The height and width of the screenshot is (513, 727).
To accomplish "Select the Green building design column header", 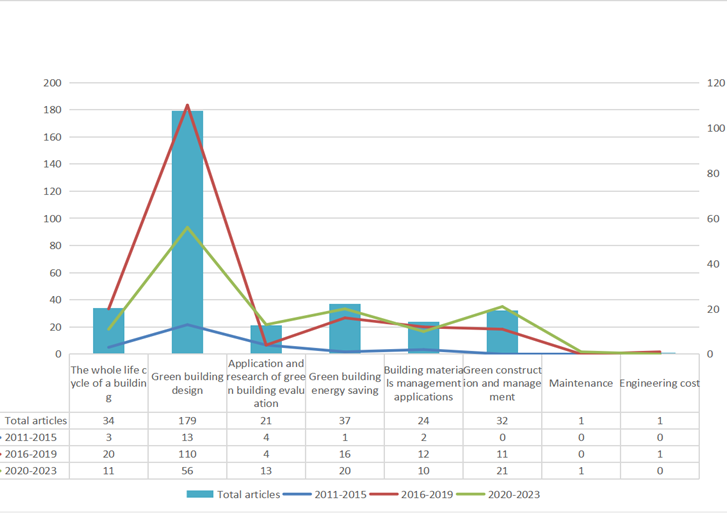I will click(x=187, y=383).
